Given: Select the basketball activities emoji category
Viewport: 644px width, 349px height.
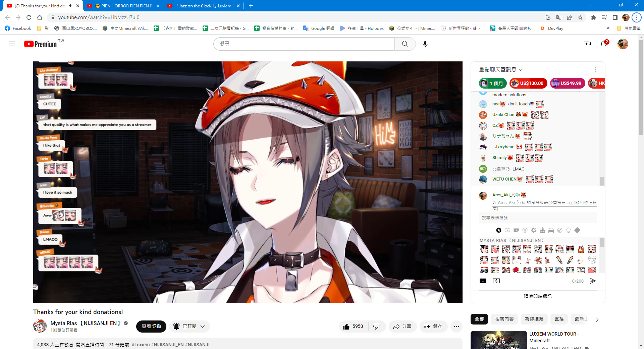Looking at the screenshot, I should (560, 230).
